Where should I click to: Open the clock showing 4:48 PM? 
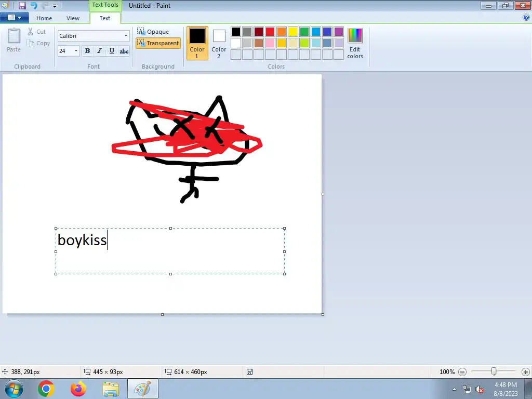tap(506, 389)
